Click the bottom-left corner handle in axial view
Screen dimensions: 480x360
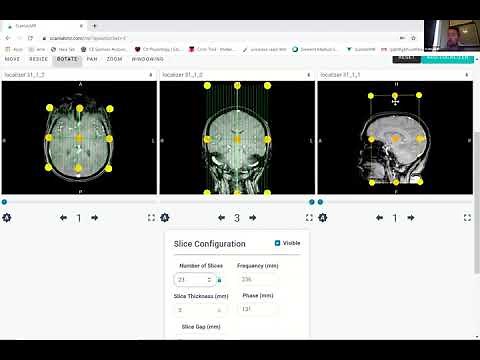click(x=49, y=167)
